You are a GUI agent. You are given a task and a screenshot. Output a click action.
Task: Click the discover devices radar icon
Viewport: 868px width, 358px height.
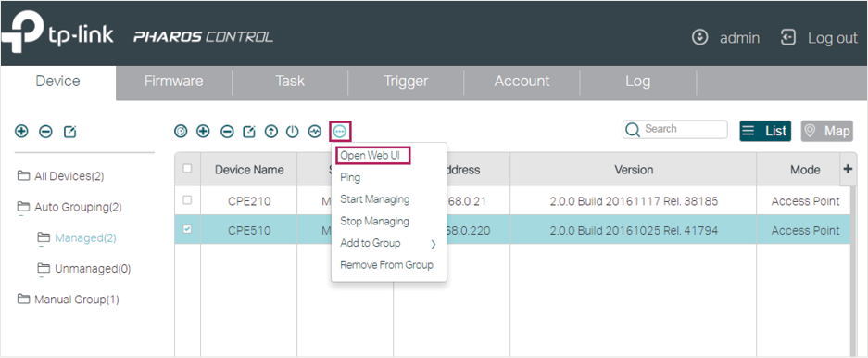click(181, 132)
